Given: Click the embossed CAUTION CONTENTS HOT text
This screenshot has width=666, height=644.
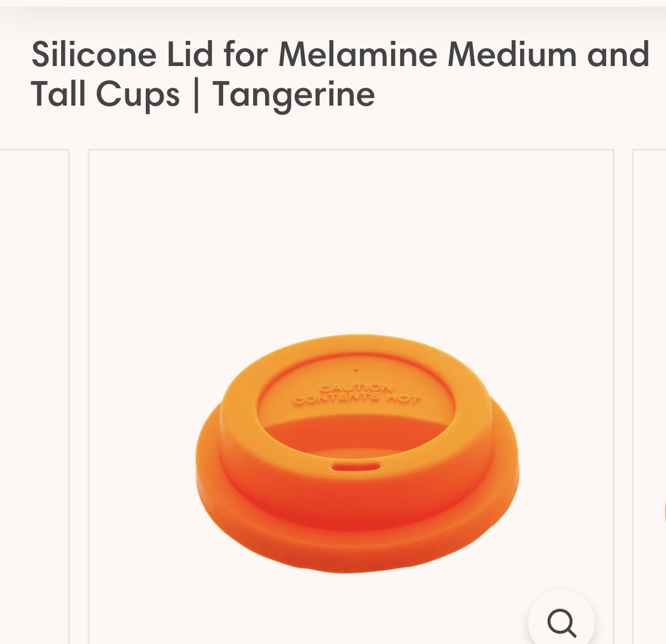Looking at the screenshot, I should 357,394.
